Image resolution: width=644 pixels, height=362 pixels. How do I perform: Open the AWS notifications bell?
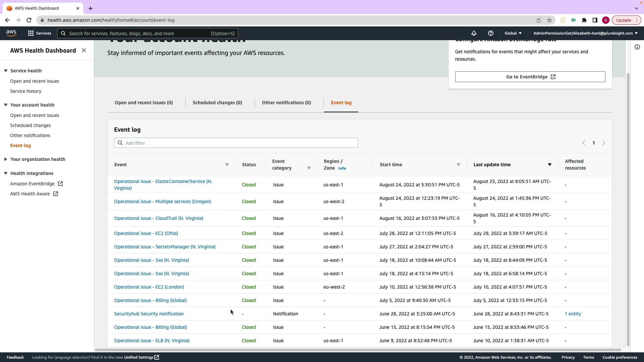[x=474, y=33]
